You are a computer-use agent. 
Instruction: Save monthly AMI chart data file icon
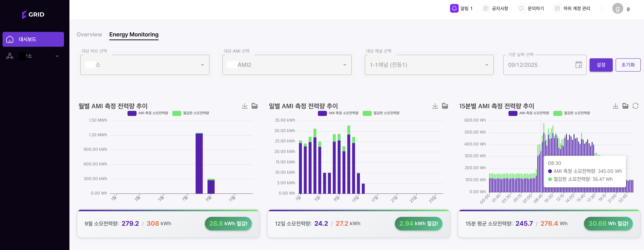point(255,106)
